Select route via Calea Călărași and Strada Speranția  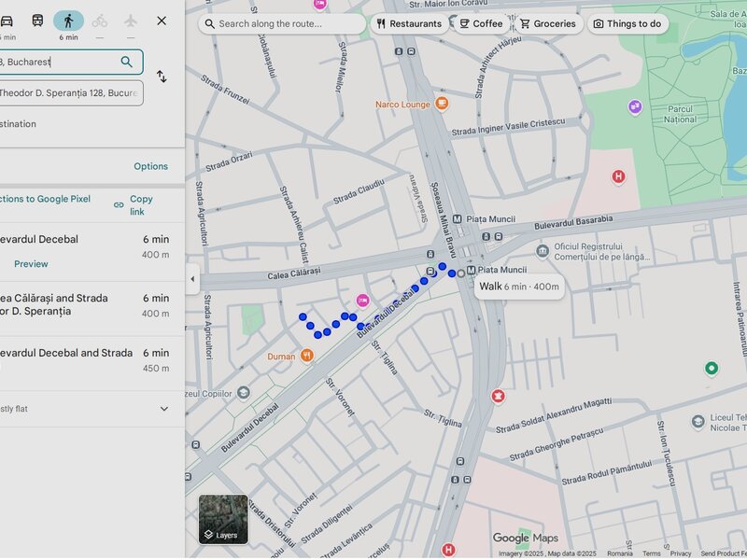point(92,309)
